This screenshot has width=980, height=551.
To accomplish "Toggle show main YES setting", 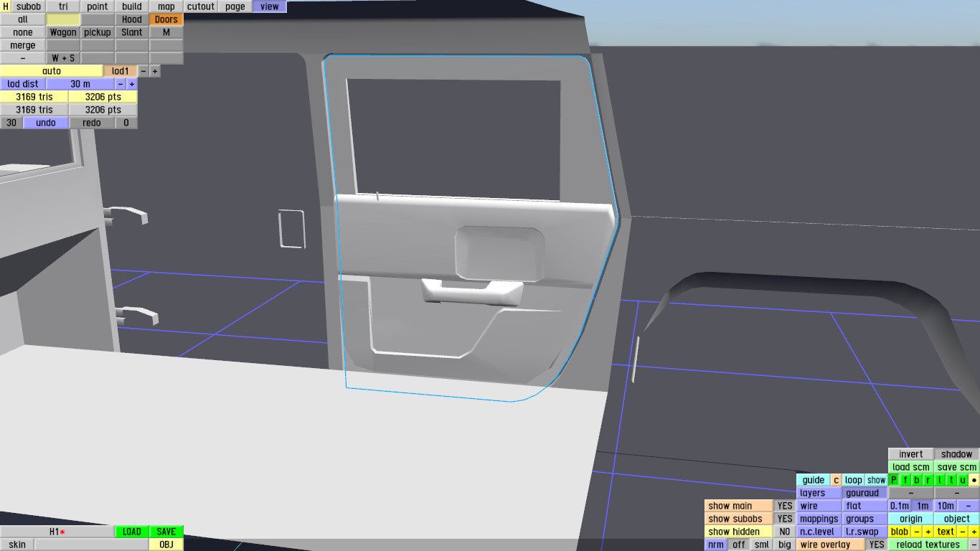I will (x=785, y=506).
